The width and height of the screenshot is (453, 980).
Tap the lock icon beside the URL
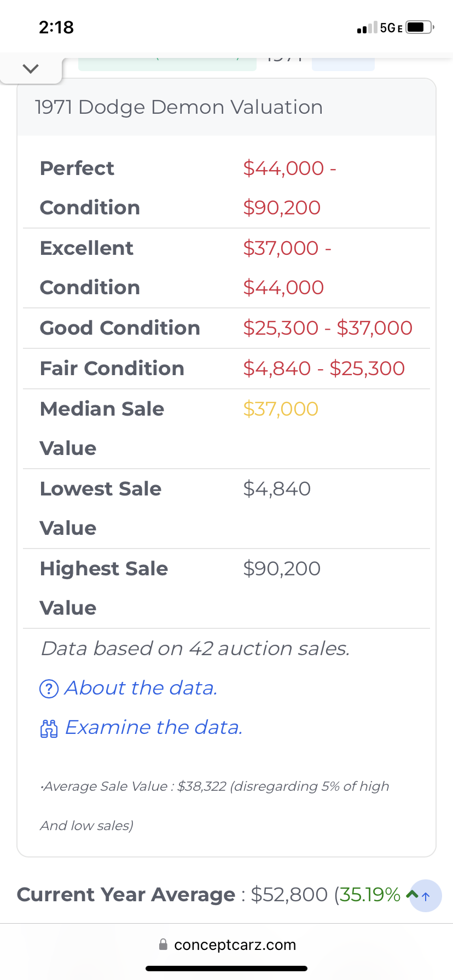point(163,944)
